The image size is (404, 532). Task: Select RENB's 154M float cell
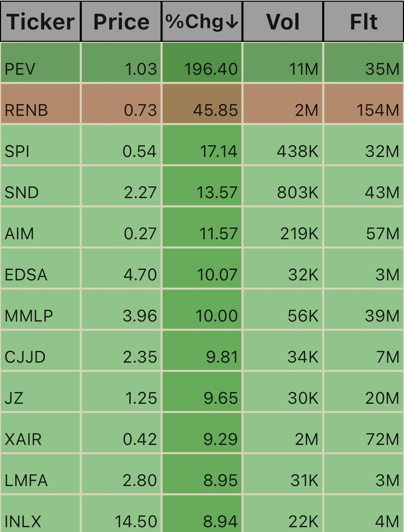(364, 104)
